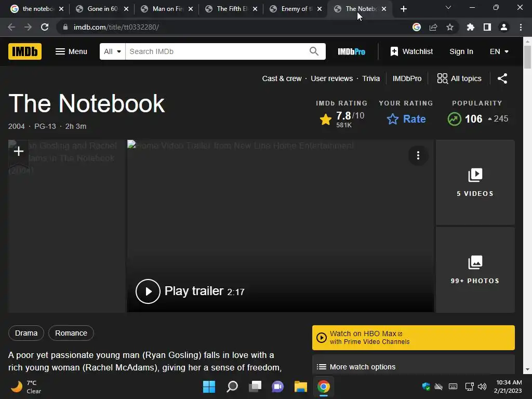532x399 pixels.
Task: Reload the page
Action: 45,27
